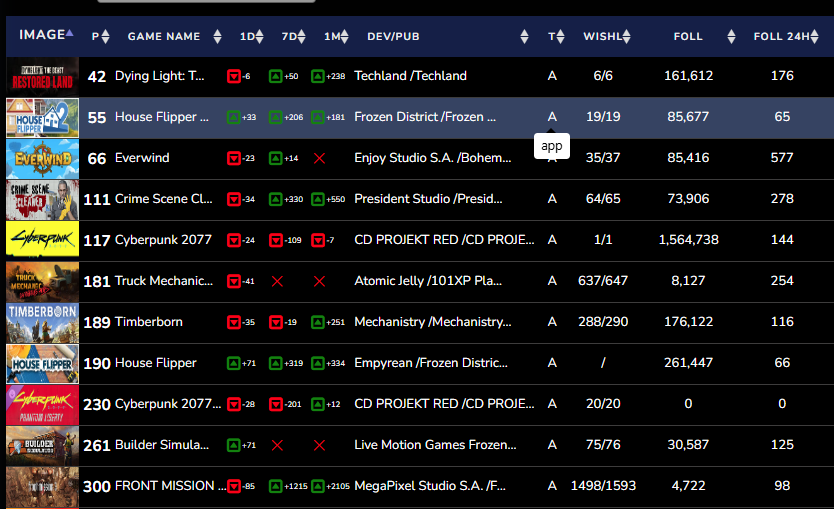Sort by WISHL column header
The width and height of the screenshot is (834, 509).
pyautogui.click(x=607, y=36)
